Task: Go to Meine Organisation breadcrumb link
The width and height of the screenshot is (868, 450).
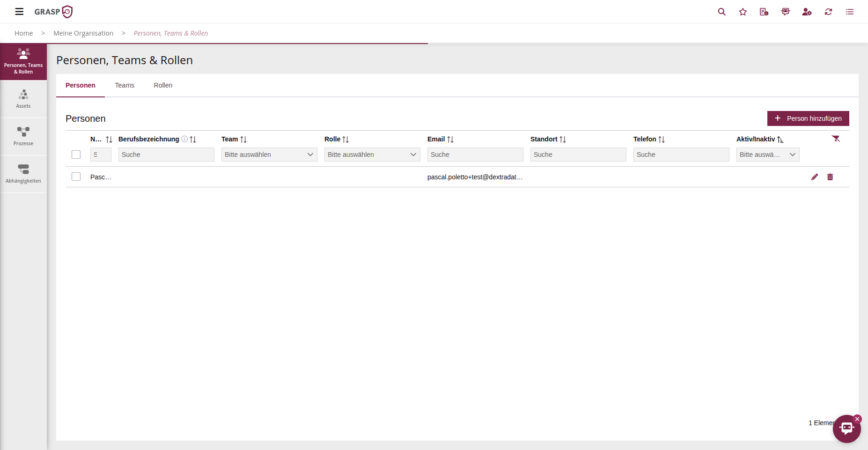Action: [83, 33]
